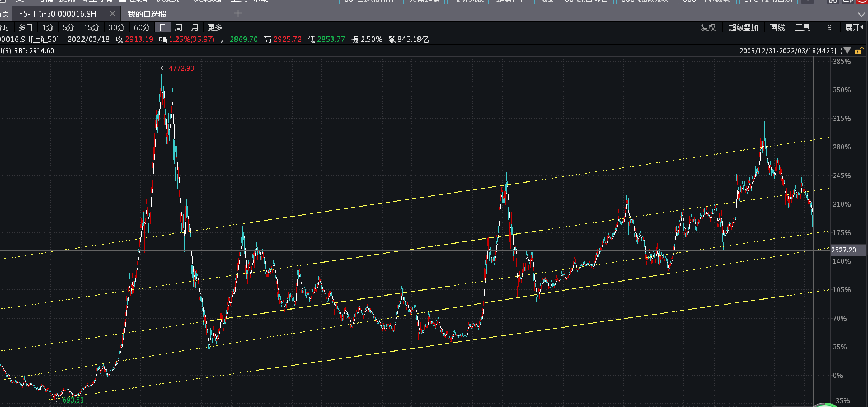Open the 更多 periods menu
The width and height of the screenshot is (868, 407).
(x=215, y=27)
